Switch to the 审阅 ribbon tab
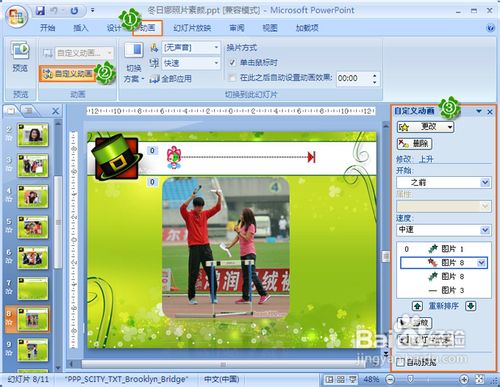Viewport: 500px width, 387px height. [237, 28]
